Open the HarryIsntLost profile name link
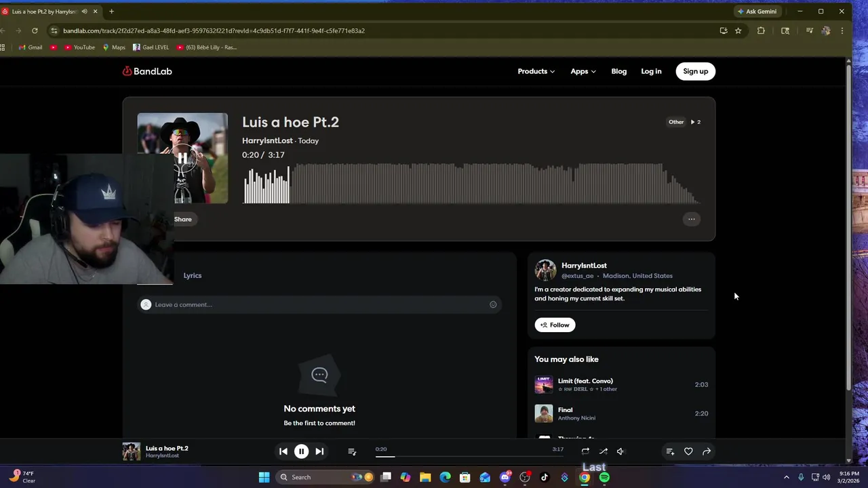This screenshot has width=868, height=488. (584, 266)
